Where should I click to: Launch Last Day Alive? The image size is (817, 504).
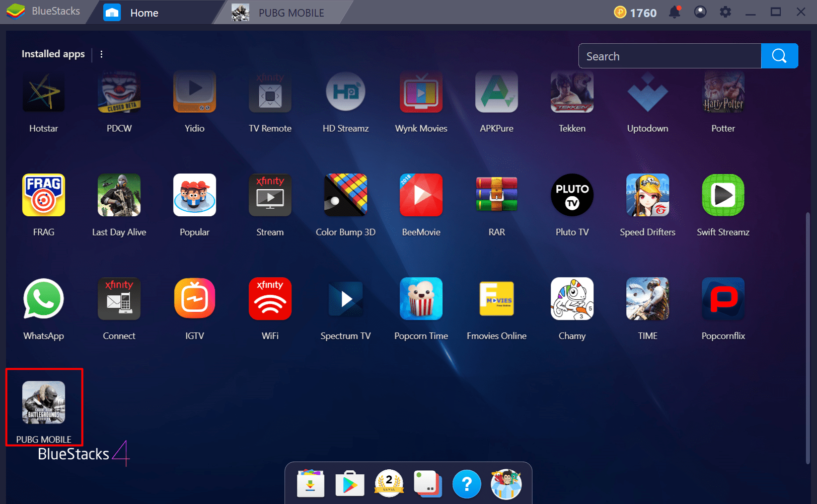[x=119, y=195]
